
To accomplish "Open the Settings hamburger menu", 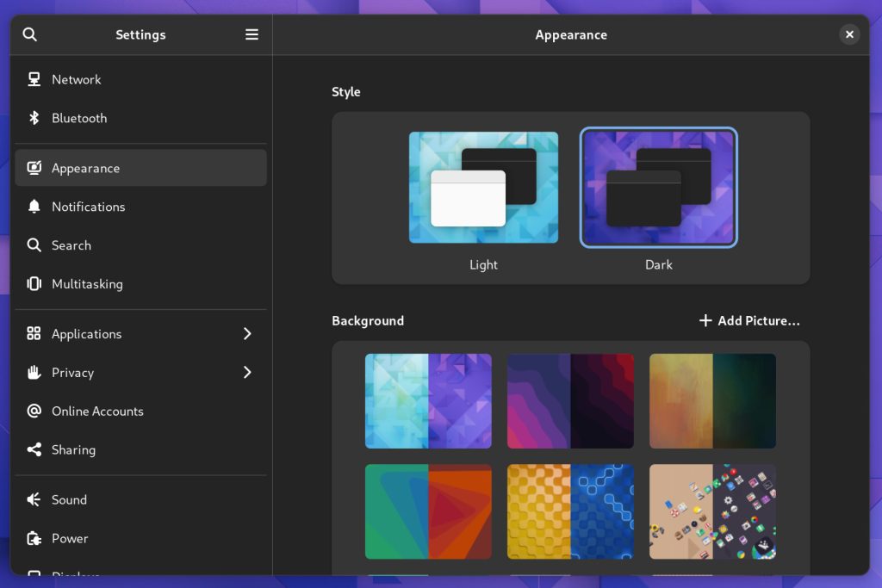I will point(252,34).
